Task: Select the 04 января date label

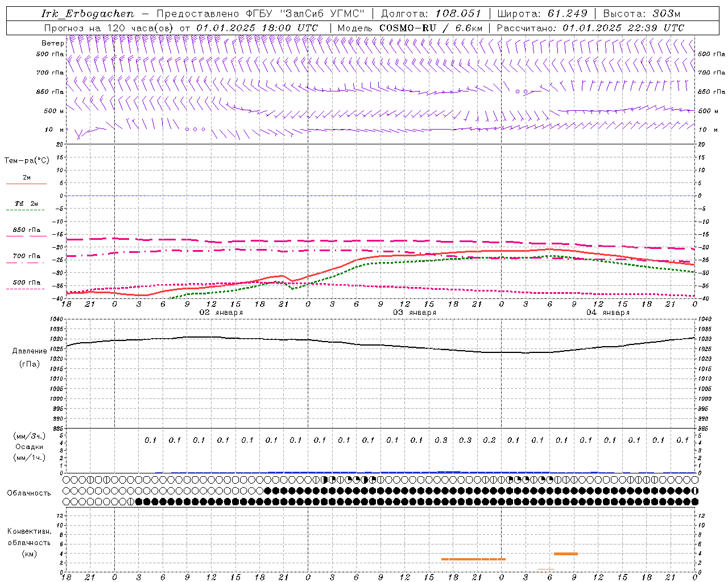Action: 608,313
